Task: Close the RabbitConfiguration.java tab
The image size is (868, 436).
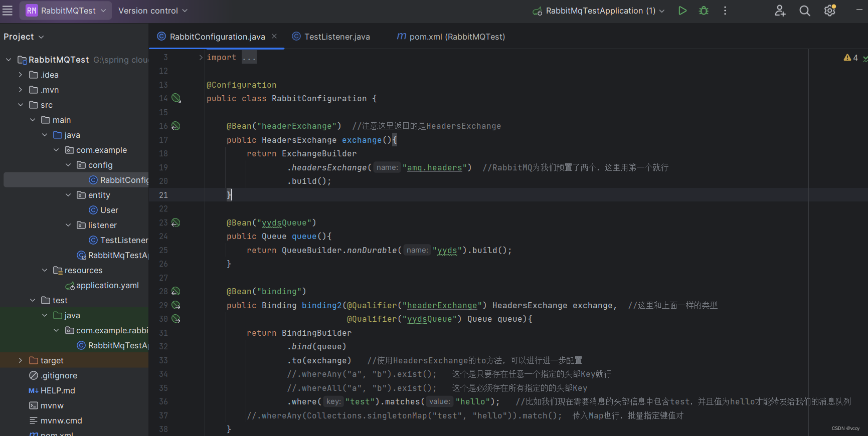Action: (274, 36)
